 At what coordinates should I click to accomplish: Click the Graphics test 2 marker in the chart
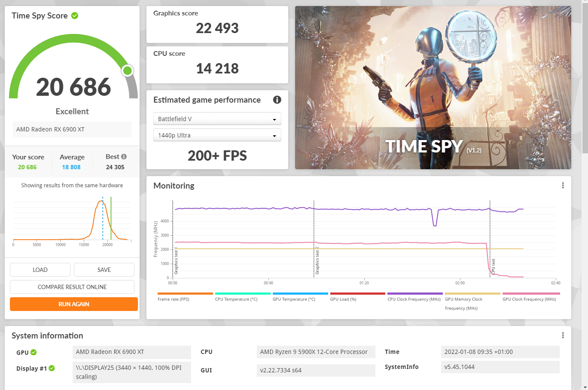[317, 261]
